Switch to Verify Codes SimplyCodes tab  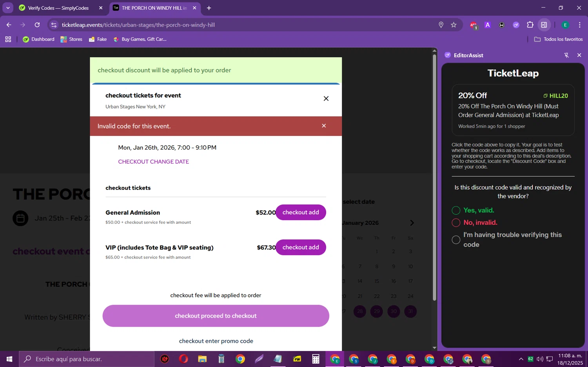tap(58, 8)
